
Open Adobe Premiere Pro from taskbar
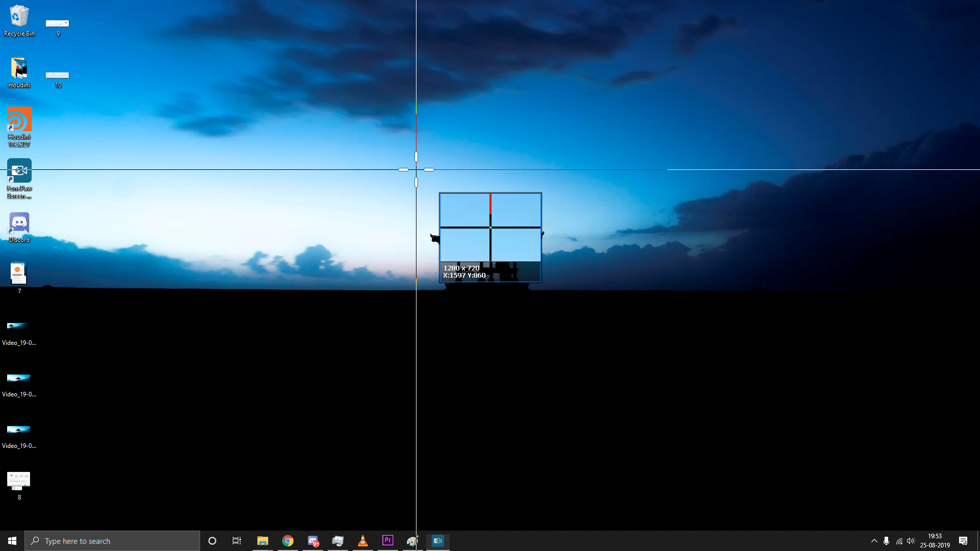coord(388,540)
